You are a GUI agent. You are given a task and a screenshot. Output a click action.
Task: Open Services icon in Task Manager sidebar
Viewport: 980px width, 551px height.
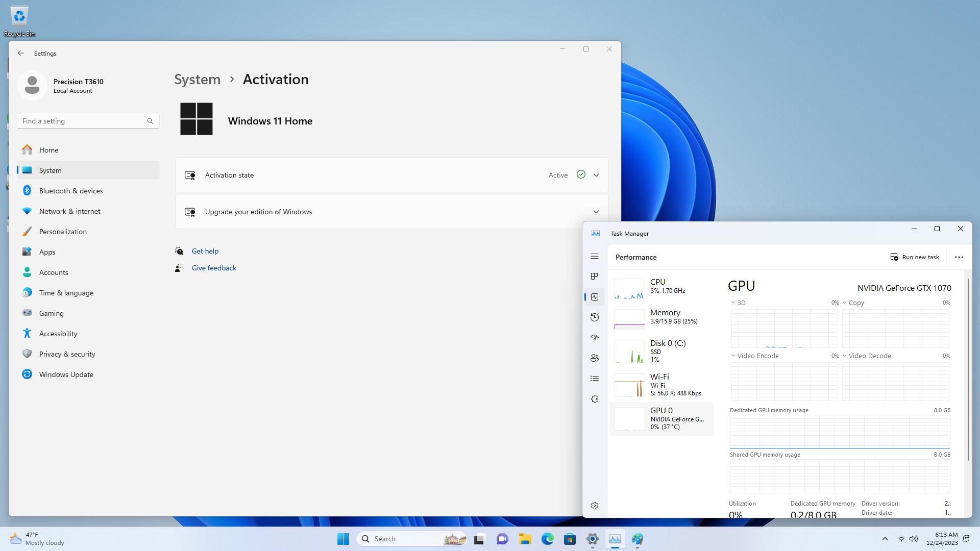click(x=594, y=399)
